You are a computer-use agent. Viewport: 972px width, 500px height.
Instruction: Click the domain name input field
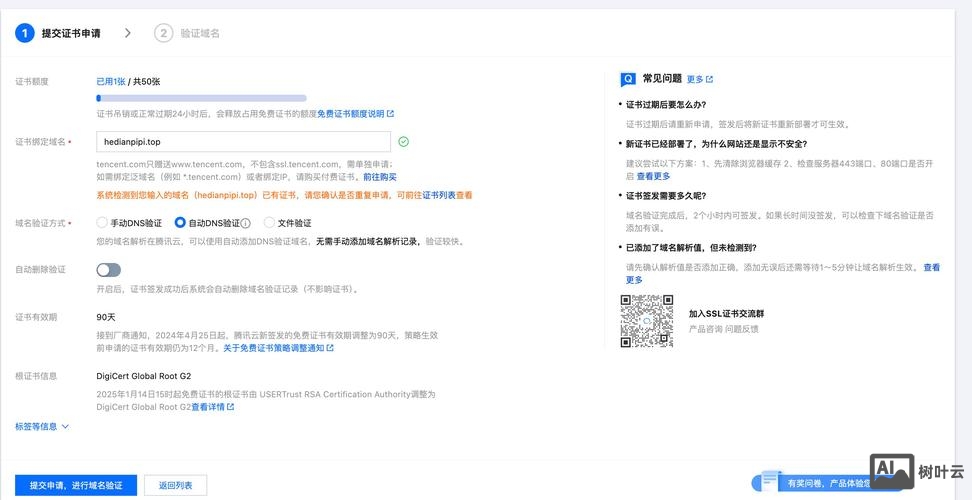(x=244, y=142)
